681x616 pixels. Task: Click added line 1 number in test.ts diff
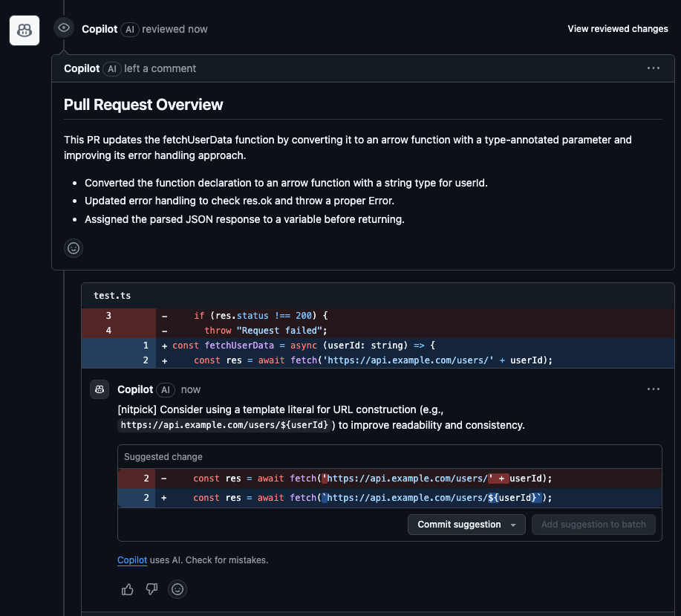pyautogui.click(x=146, y=346)
